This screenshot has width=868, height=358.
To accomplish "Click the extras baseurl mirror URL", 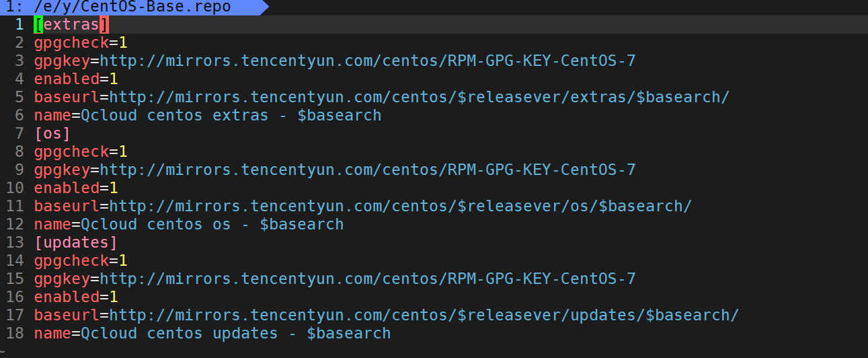I will [x=420, y=98].
